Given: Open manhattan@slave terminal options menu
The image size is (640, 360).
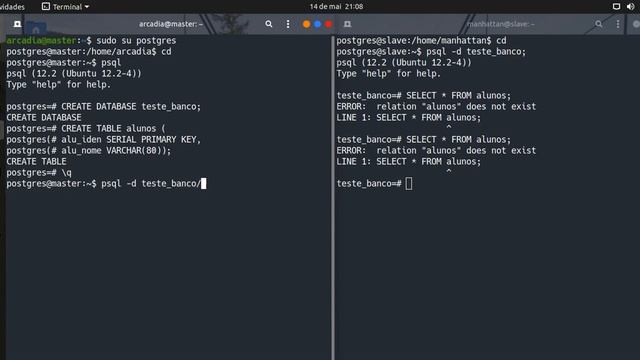Looking at the screenshot, I should (618, 24).
